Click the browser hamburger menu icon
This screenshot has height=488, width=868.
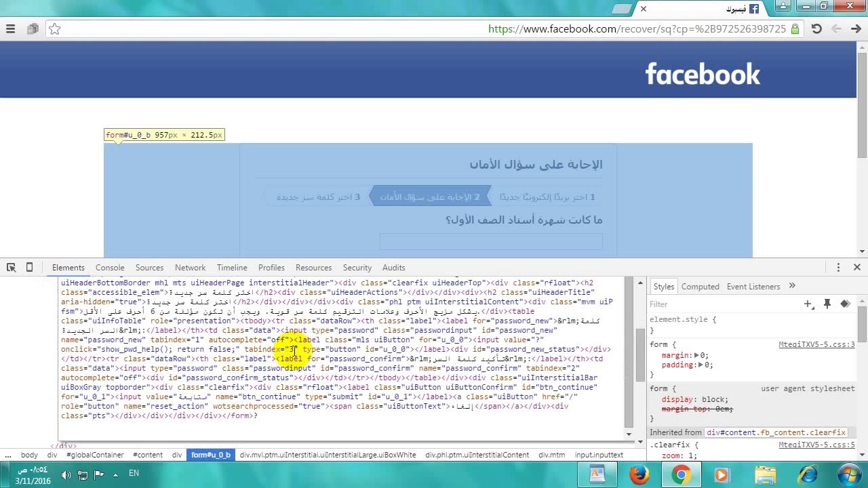[10, 28]
